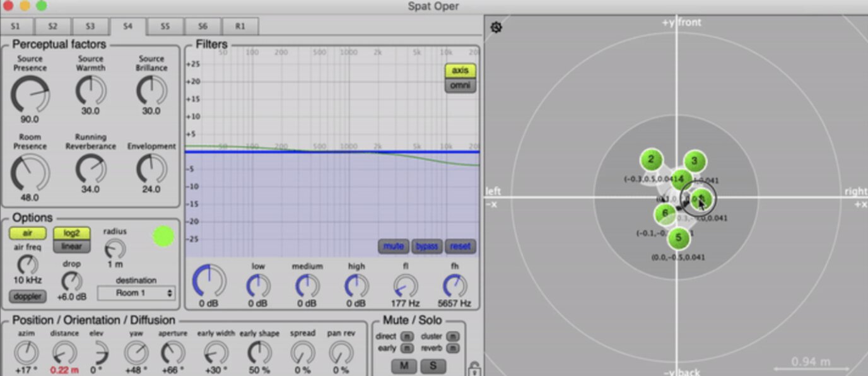Go to the S6 source tab
This screenshot has width=868, height=376.
click(202, 26)
